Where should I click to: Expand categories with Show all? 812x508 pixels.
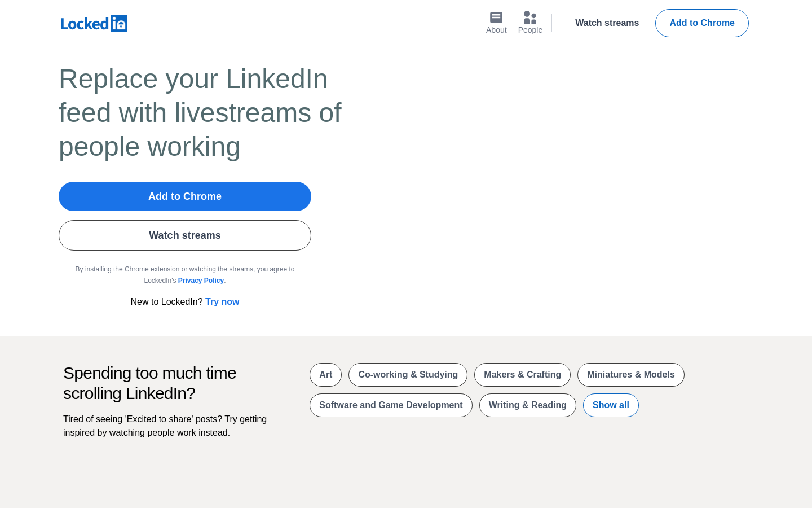[x=611, y=405]
